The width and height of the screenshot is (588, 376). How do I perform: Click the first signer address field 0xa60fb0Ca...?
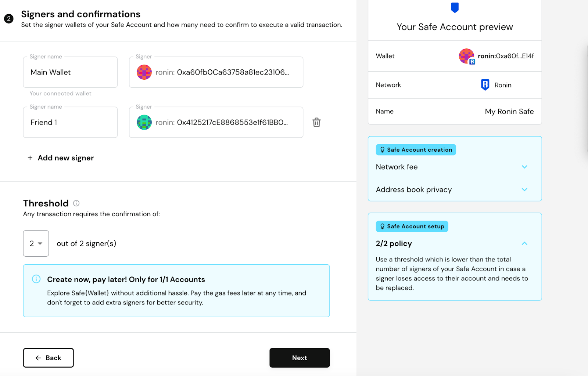[216, 72]
